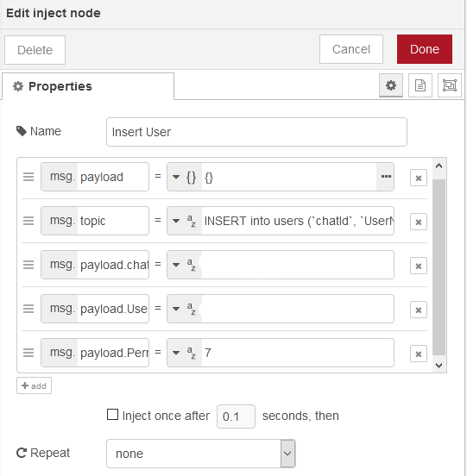This screenshot has width=467, height=476.
Task: Open node appearance icon tab
Action: [450, 85]
